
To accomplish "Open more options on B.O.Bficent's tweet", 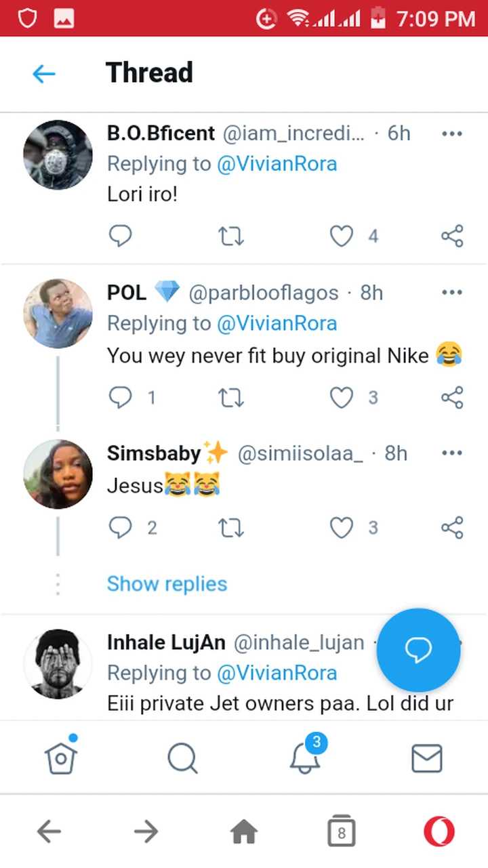I will pyautogui.click(x=452, y=133).
